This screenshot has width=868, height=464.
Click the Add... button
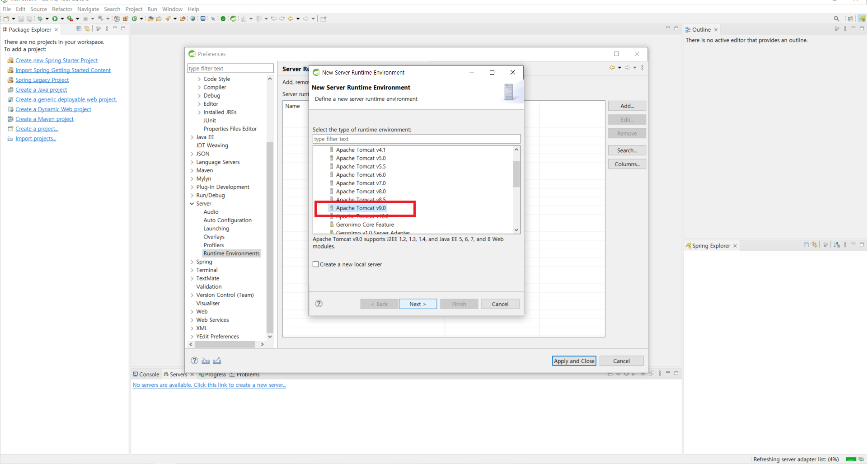627,106
